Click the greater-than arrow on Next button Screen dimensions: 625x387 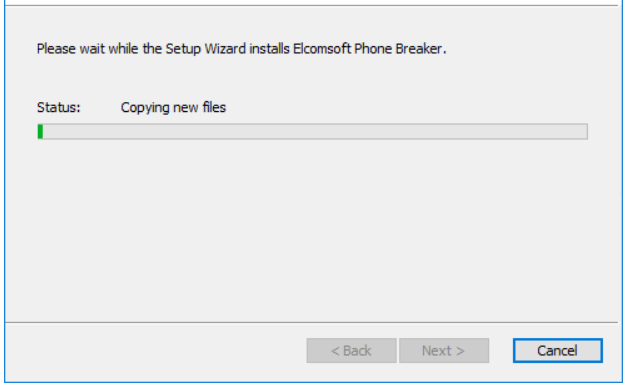point(460,351)
